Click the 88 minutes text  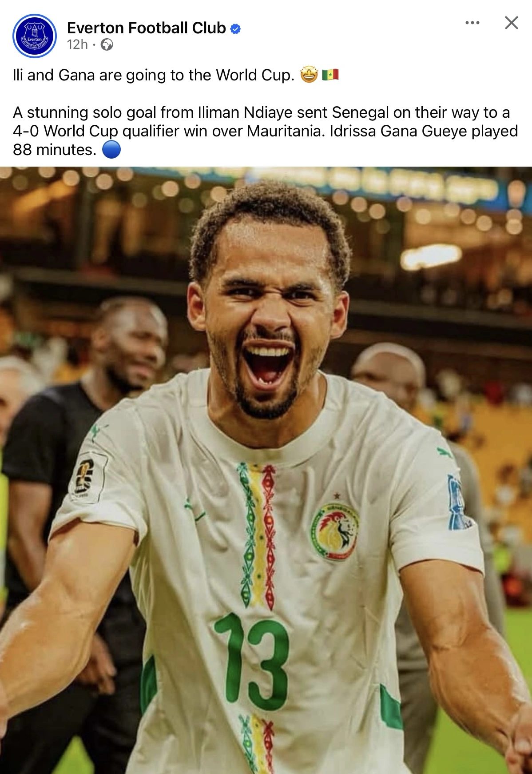click(54, 150)
